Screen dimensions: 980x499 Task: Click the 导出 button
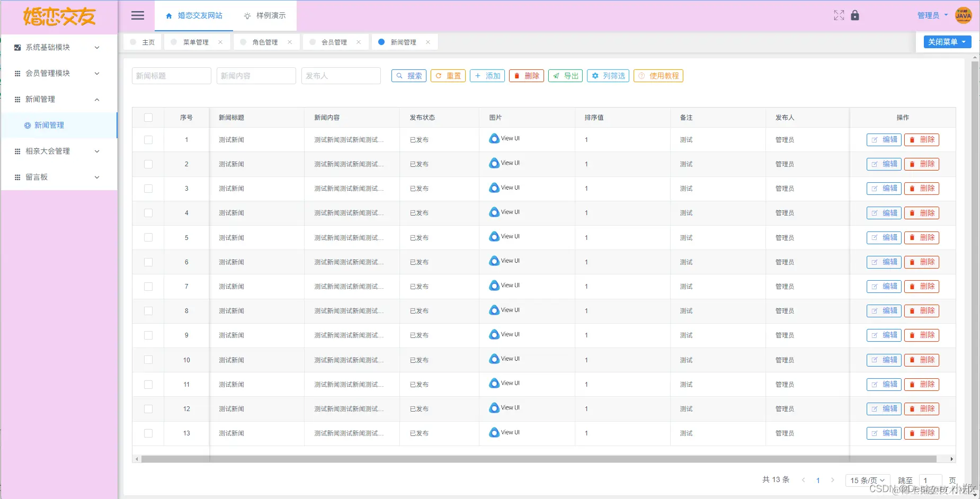(565, 76)
